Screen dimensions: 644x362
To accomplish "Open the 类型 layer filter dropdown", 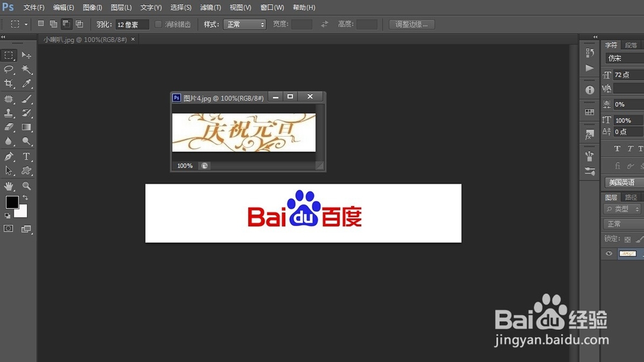I will point(622,209).
